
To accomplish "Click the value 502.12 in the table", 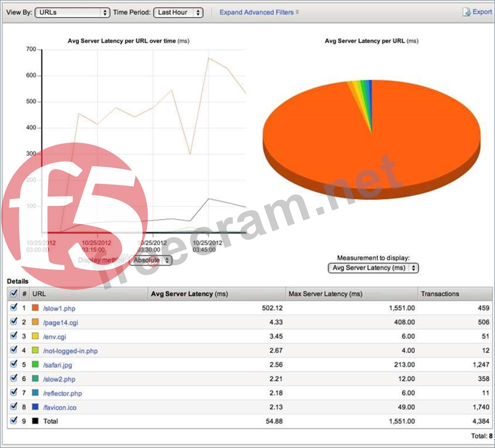I will tap(272, 308).
